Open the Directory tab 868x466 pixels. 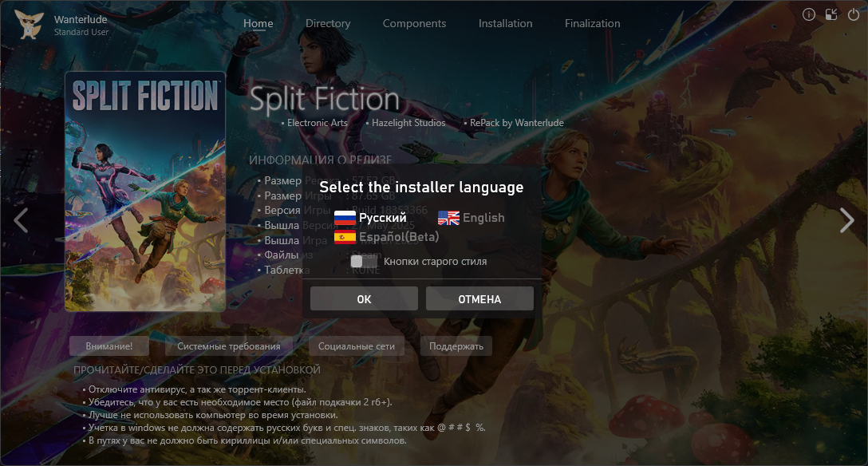point(328,23)
